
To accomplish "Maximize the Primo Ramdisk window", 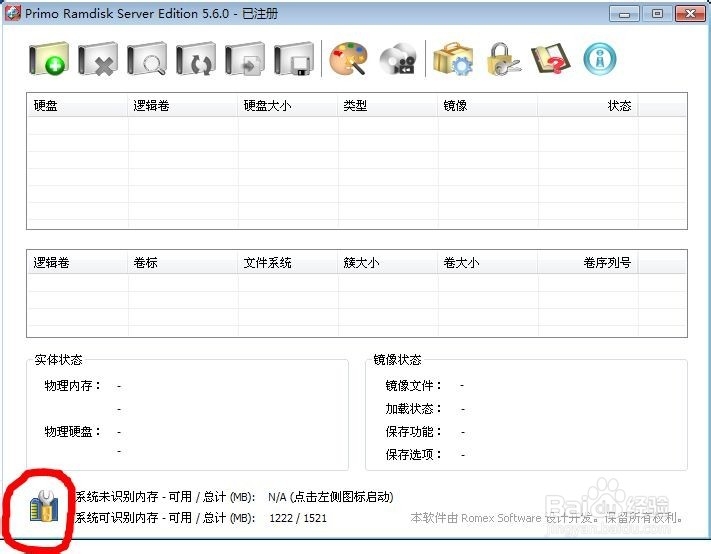I will (x=657, y=14).
